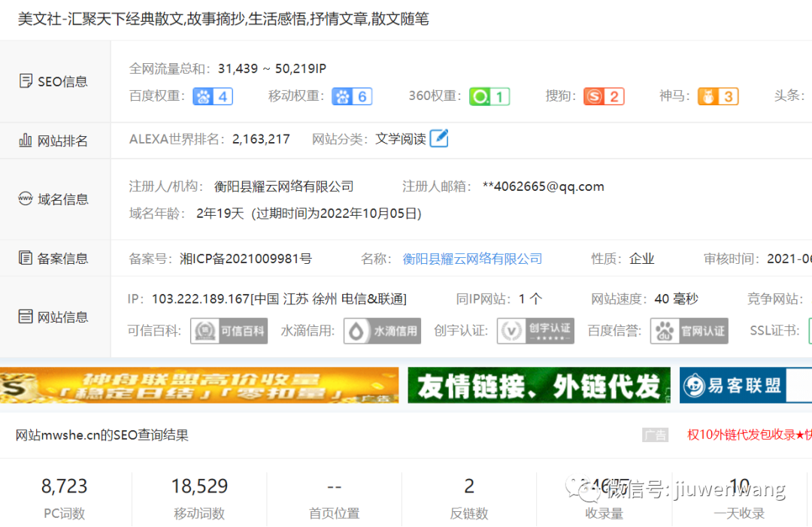
Task: Click the 网站mwshe.cn的SEO查询结果 heading
Action: pyautogui.click(x=102, y=435)
